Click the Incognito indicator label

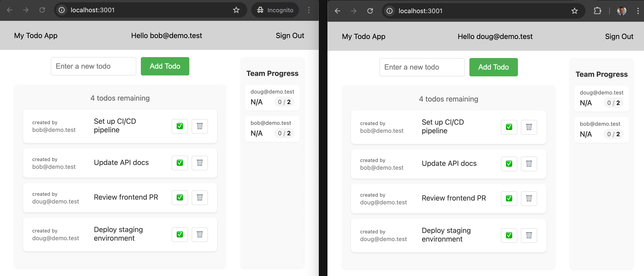[275, 10]
